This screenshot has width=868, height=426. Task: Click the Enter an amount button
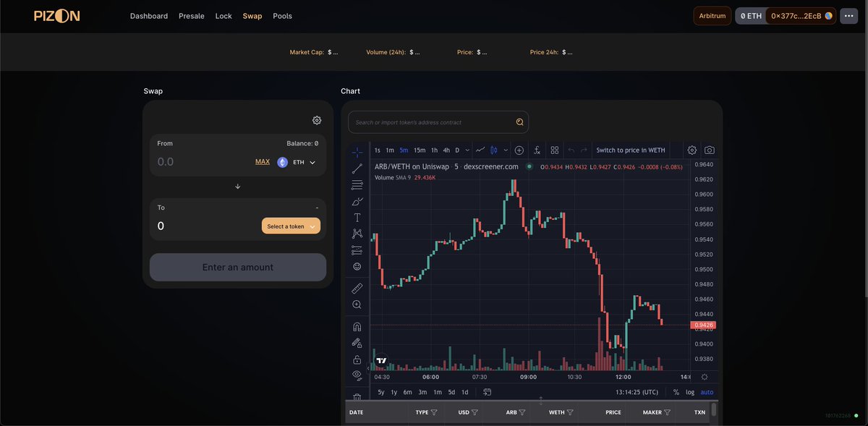238,267
